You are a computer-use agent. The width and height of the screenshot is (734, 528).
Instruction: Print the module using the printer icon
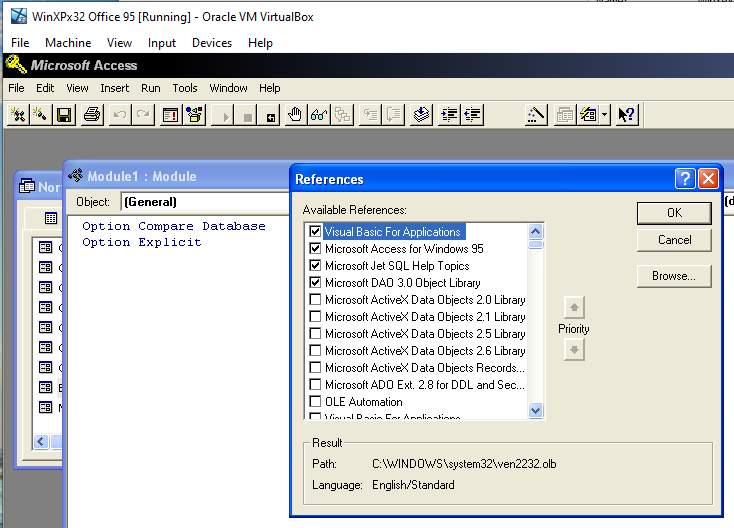coord(92,115)
